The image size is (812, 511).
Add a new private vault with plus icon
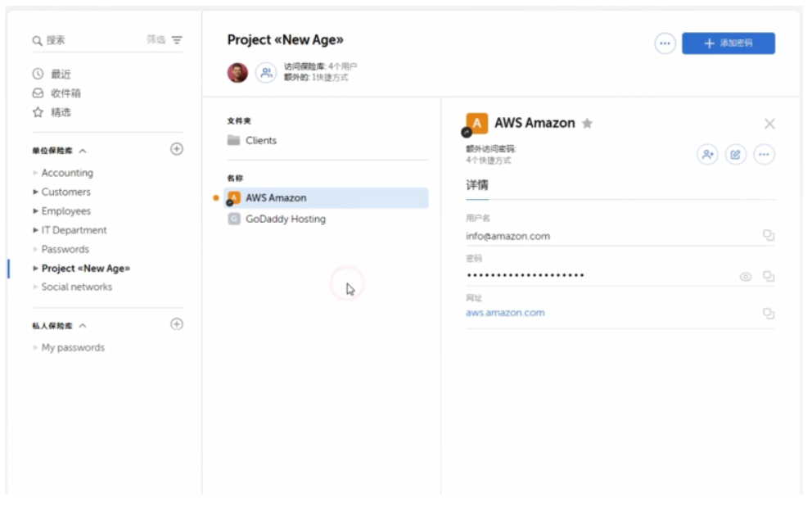tap(176, 324)
